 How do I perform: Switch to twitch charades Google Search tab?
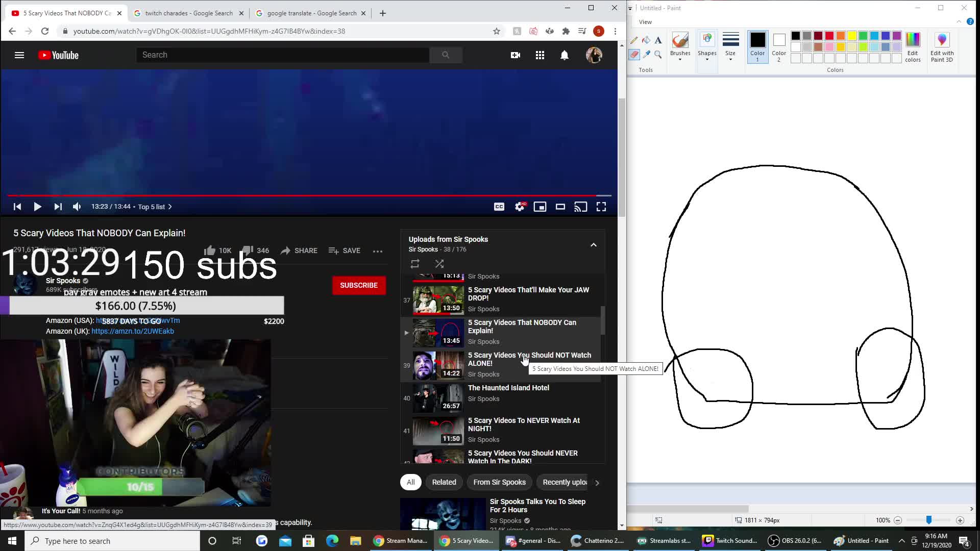[189, 13]
